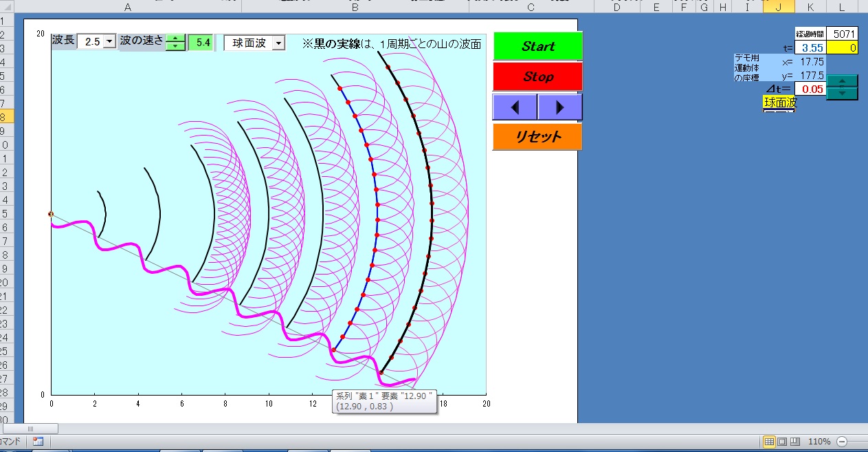Select highlighted column J header
Image resolution: width=868 pixels, height=452 pixels.
tap(778, 7)
